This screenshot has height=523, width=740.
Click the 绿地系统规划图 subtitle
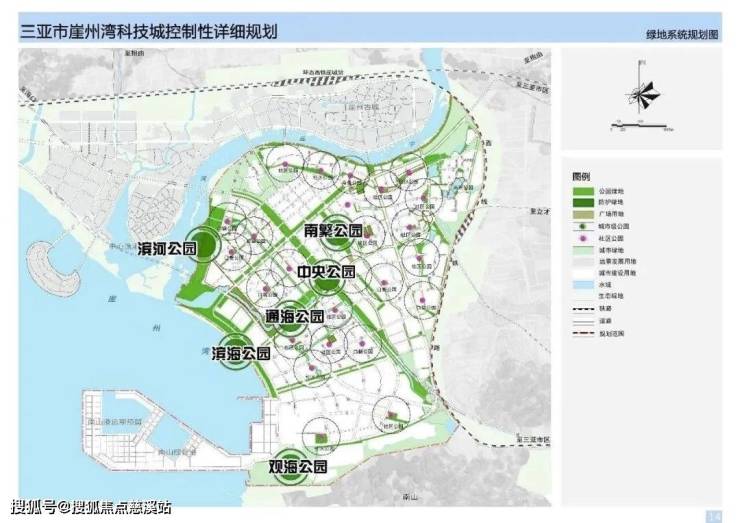[x=682, y=34]
